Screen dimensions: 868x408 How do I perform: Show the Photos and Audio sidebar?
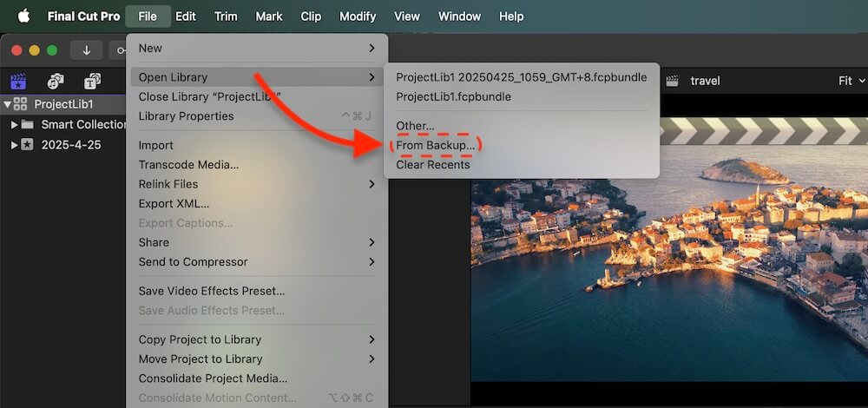(x=56, y=82)
